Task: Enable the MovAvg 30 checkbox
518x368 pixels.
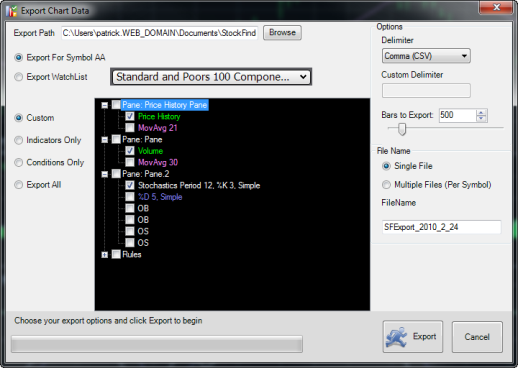Action: coord(130,162)
